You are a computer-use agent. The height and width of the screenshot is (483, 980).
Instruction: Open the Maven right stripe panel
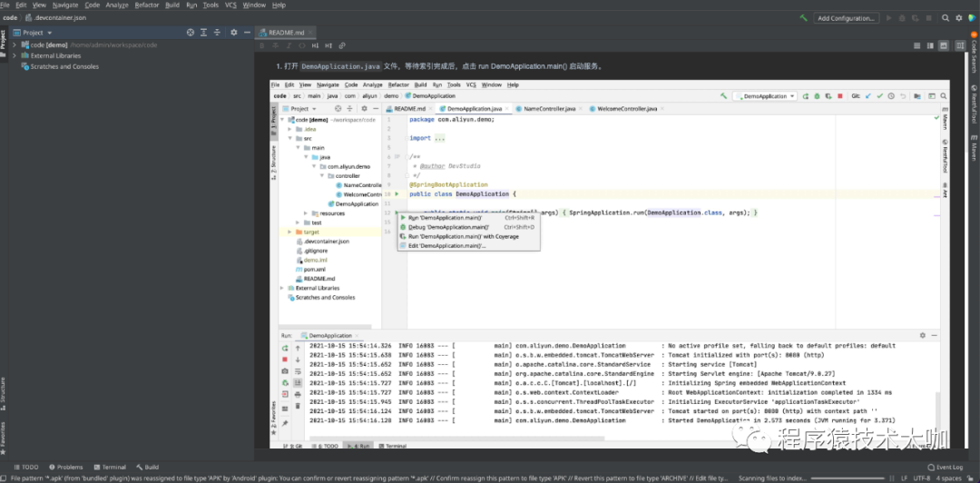point(974,148)
